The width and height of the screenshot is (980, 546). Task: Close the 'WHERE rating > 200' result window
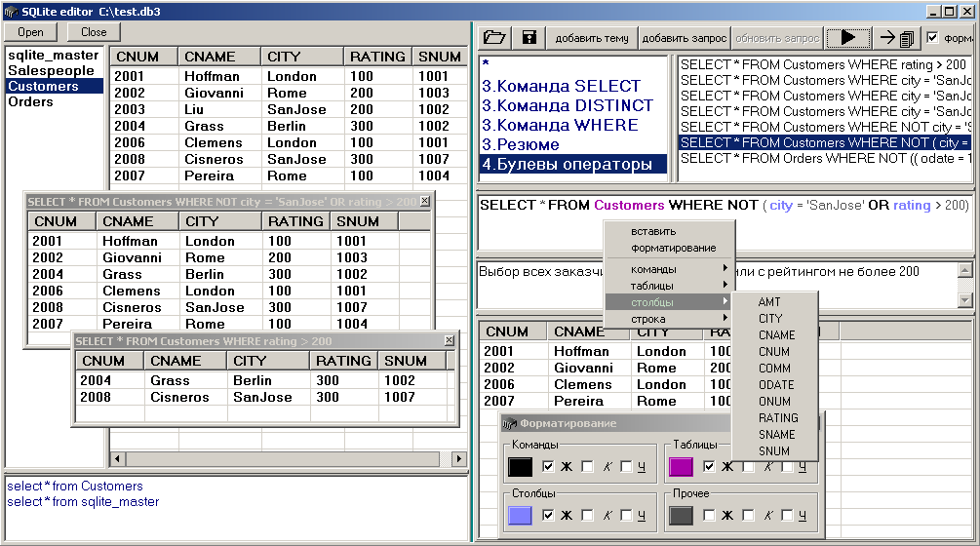click(x=450, y=340)
